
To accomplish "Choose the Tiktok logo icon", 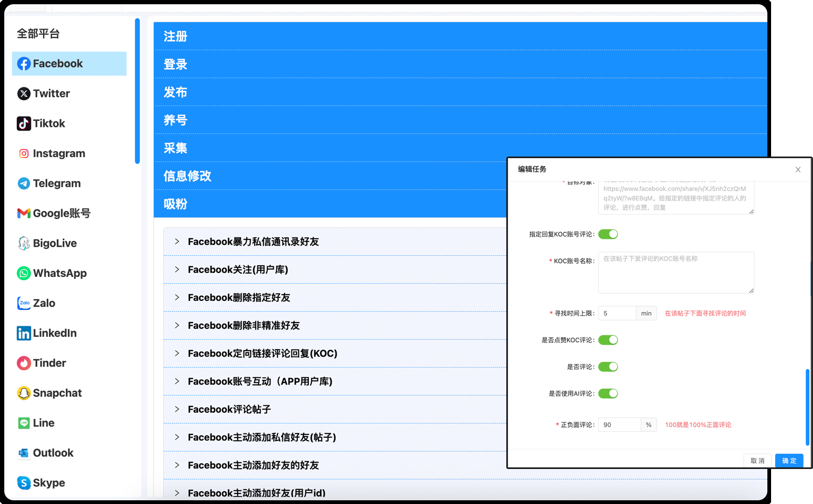I will tap(24, 124).
